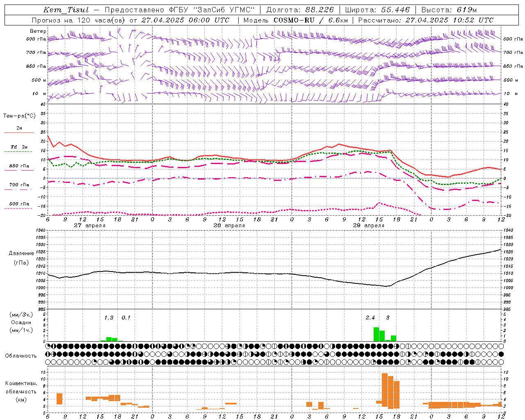Click the '28 апреля' date label
The height and width of the screenshot is (420, 525).
click(229, 226)
